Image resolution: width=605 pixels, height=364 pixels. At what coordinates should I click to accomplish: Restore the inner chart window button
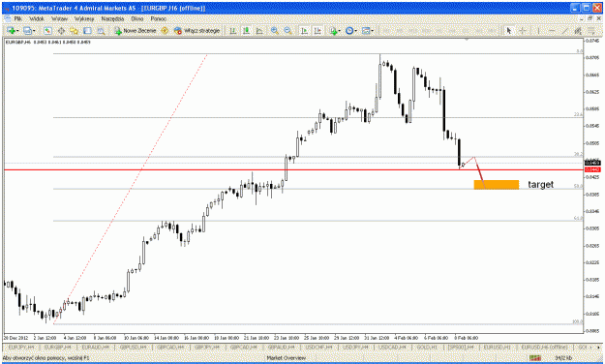point(590,18)
